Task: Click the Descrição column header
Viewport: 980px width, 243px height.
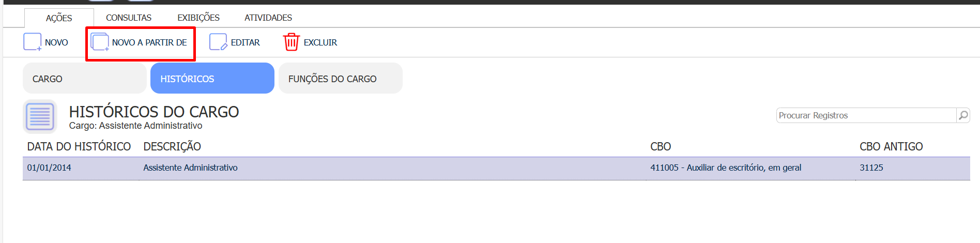Action: pyautogui.click(x=172, y=146)
